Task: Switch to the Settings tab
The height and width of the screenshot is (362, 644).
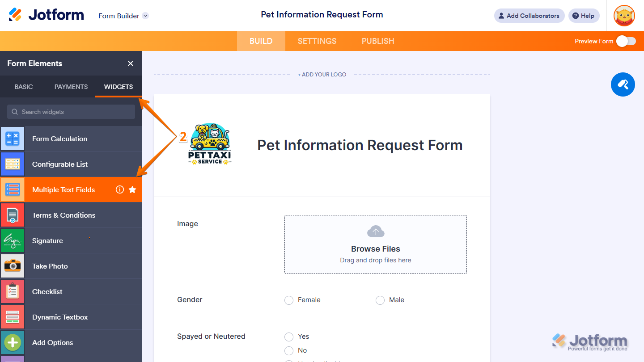Action: point(317,41)
